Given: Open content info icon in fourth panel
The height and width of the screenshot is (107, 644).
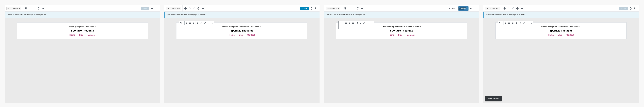Looking at the screenshot, I should coord(517,9).
